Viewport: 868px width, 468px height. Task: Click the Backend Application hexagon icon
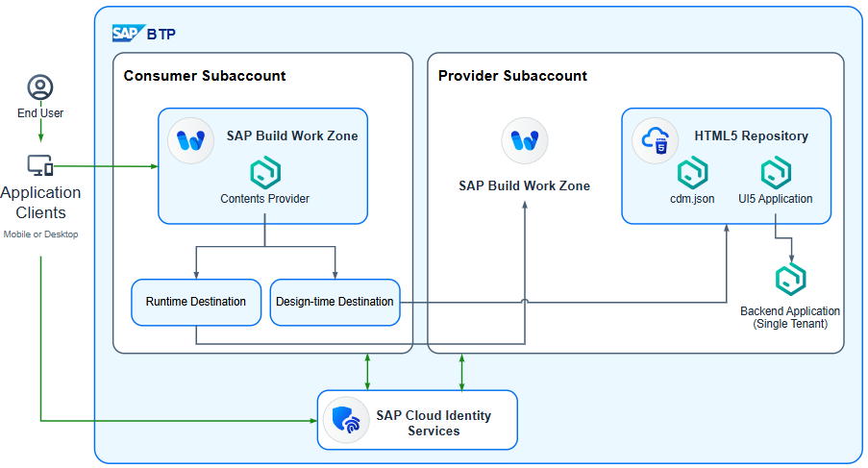pyautogui.click(x=790, y=280)
